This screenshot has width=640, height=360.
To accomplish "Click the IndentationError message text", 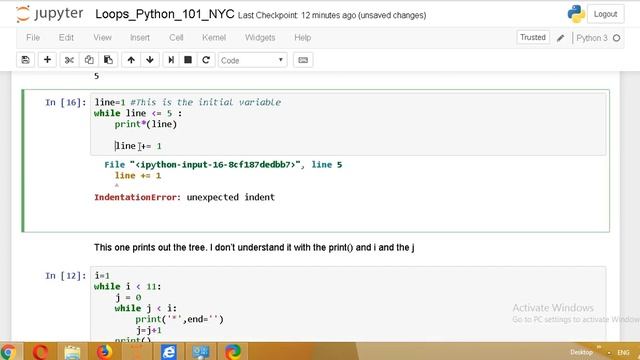I will [184, 197].
